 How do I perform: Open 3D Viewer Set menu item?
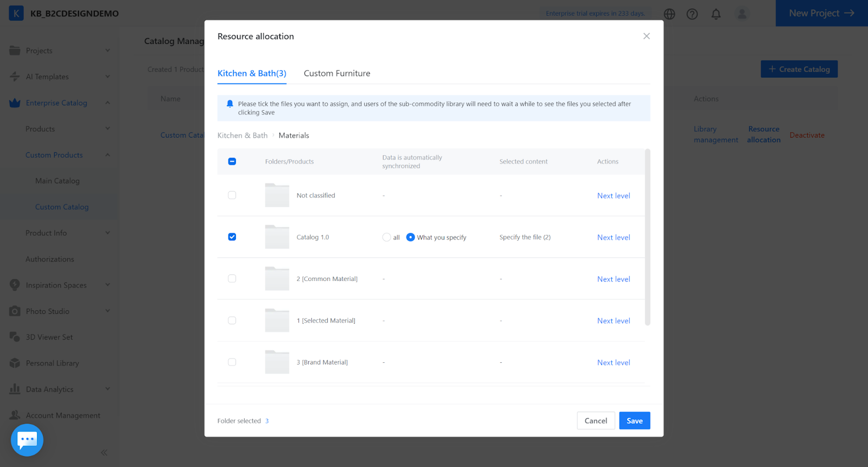49,337
